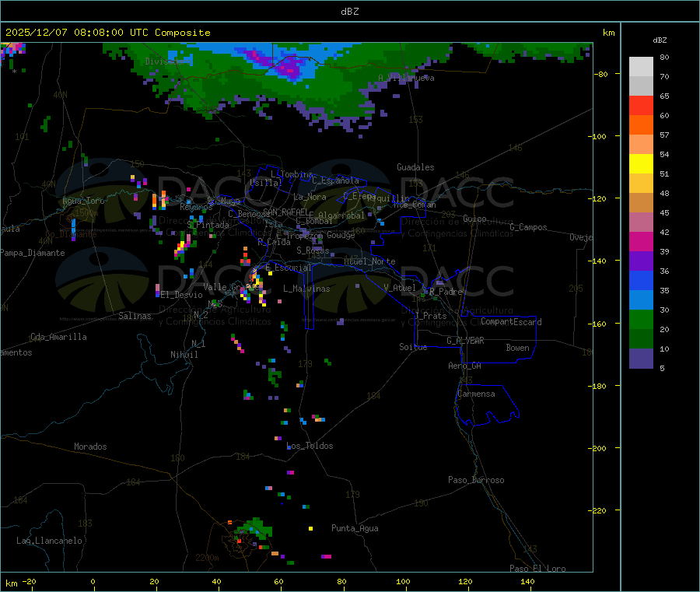
Task: Click the A_Villanueva location label
Action: click(x=406, y=78)
